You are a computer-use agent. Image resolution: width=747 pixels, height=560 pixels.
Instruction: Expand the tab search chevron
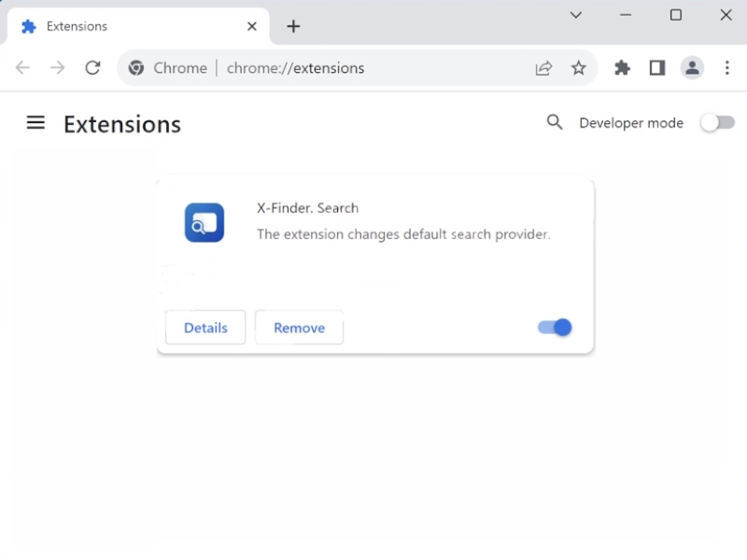pos(576,15)
